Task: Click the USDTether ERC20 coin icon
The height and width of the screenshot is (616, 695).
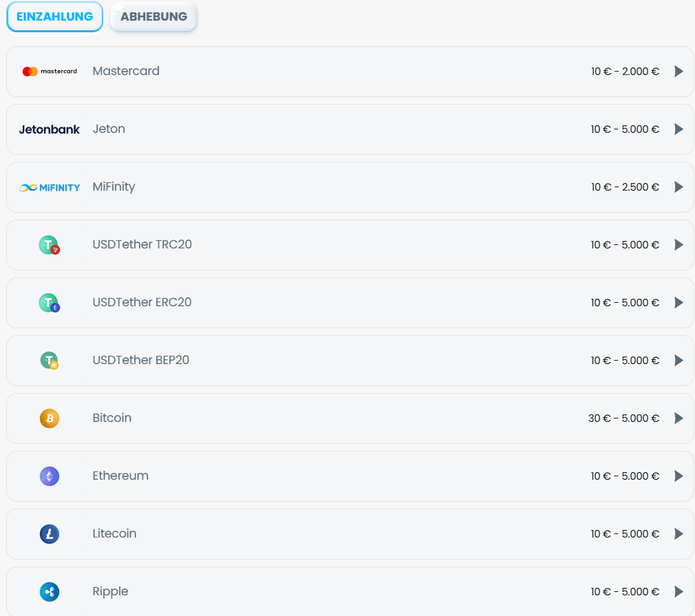Action: pyautogui.click(x=49, y=303)
